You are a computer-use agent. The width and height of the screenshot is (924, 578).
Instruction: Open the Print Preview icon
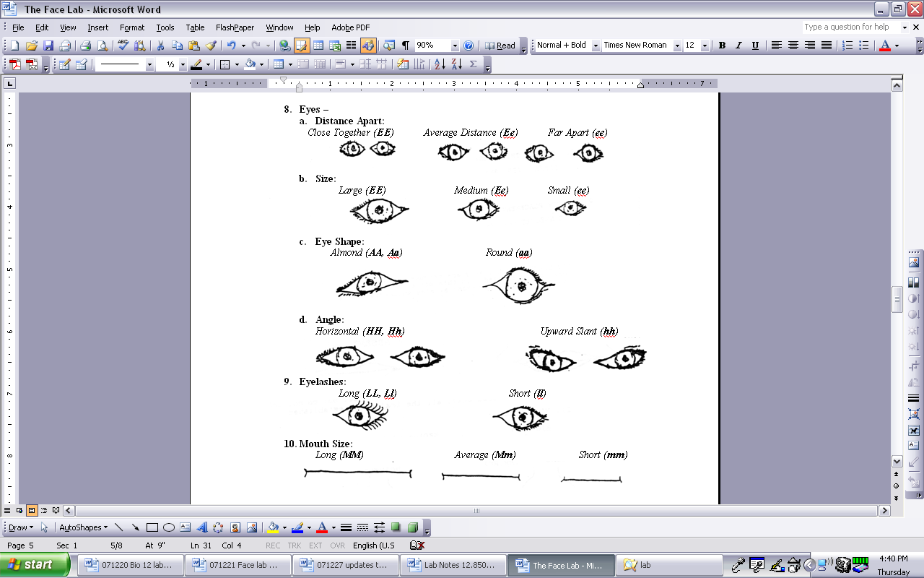(103, 46)
